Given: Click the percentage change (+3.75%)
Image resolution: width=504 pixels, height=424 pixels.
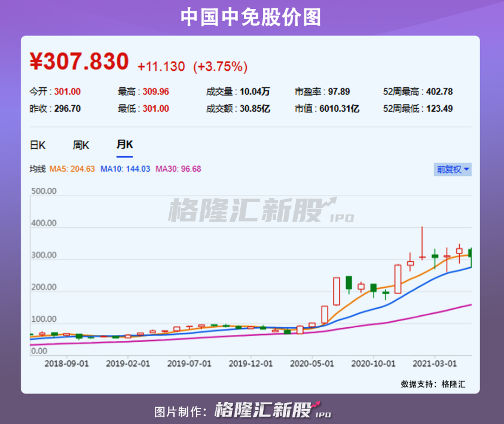Looking at the screenshot, I should (x=220, y=66).
